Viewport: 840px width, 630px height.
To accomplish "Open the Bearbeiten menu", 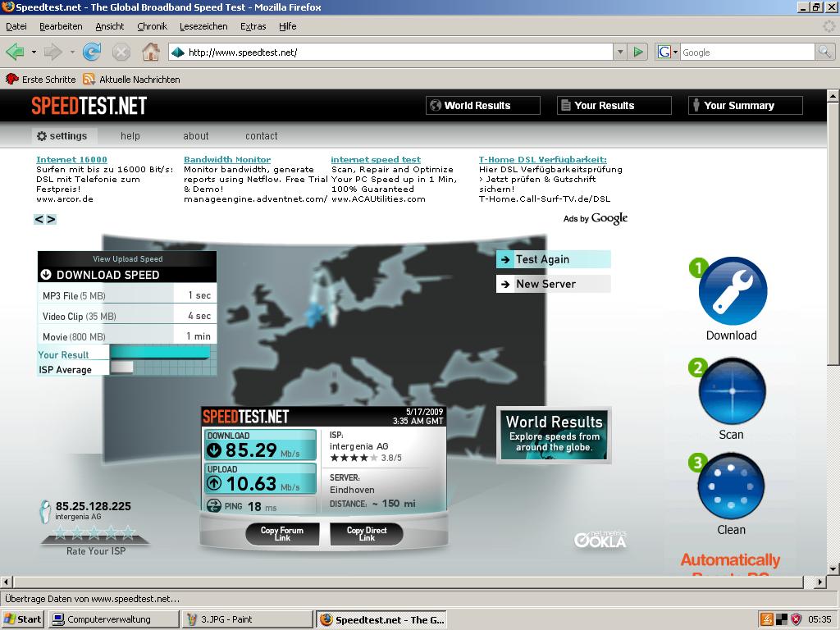I will (x=61, y=26).
